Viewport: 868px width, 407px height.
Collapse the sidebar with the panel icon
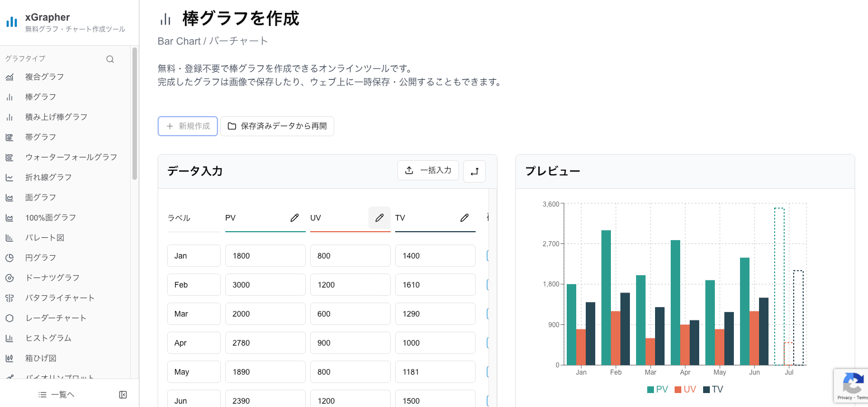click(123, 394)
